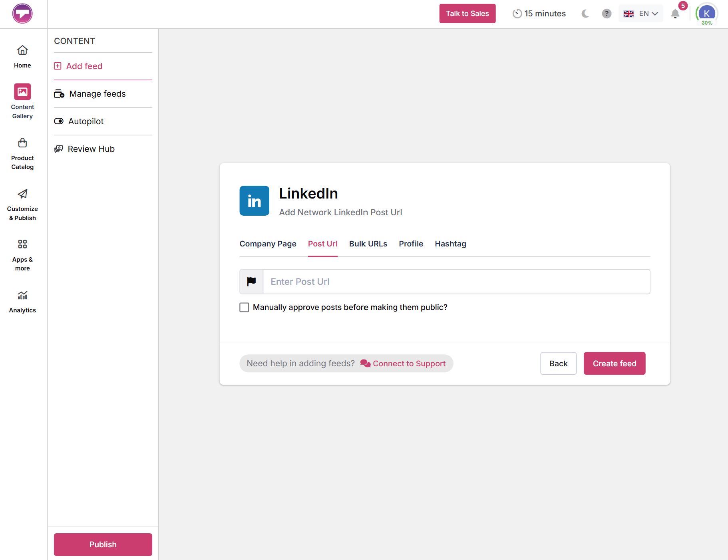Switch to the Hashtag tab
The image size is (728, 560).
pyautogui.click(x=451, y=244)
